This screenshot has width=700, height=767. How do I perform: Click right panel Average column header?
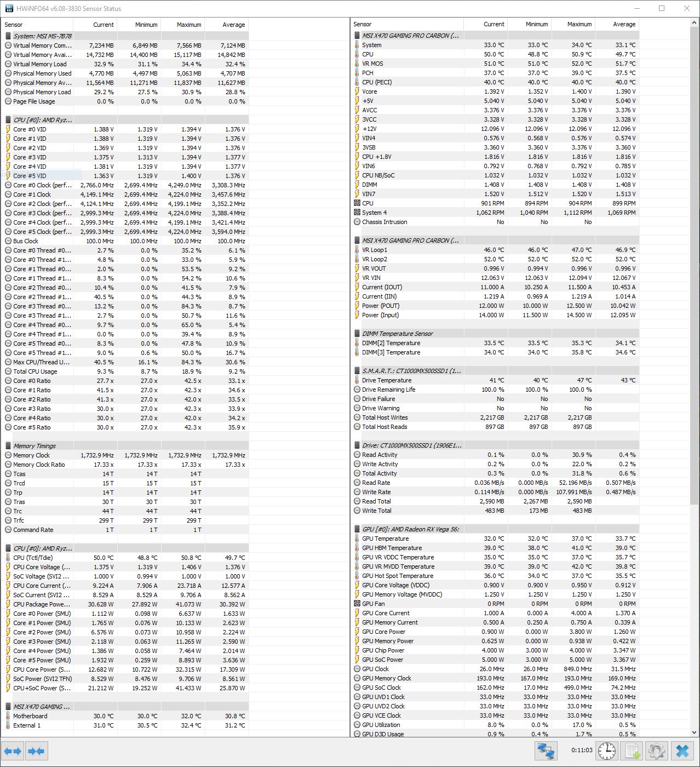point(617,24)
